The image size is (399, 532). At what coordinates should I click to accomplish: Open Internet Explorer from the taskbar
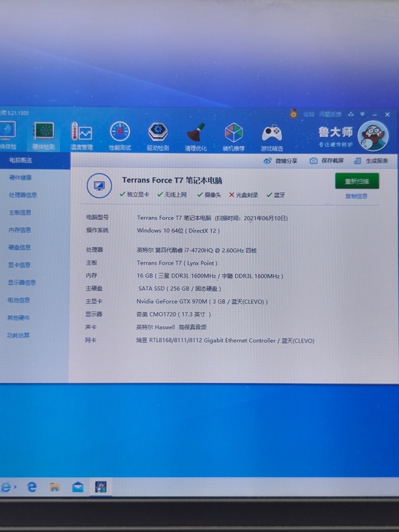tap(7, 487)
